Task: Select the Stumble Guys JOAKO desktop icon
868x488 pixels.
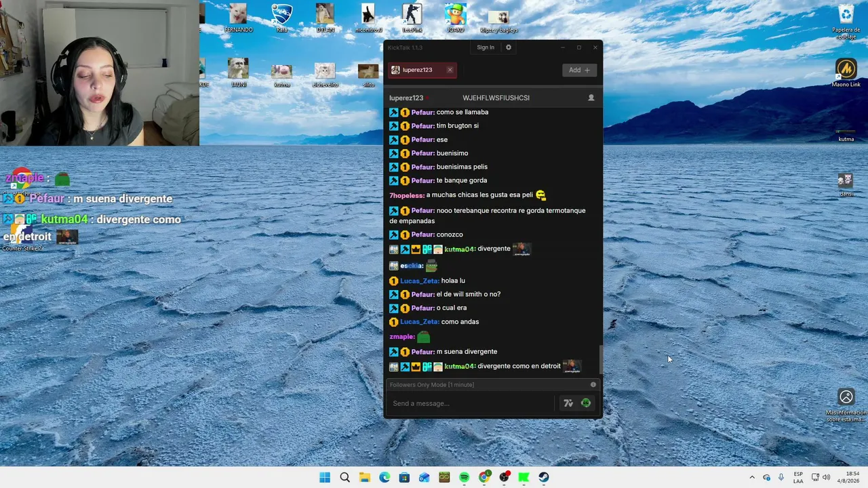Action: pyautogui.click(x=455, y=18)
